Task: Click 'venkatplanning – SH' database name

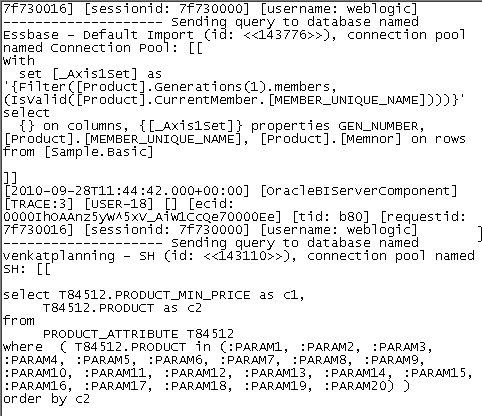Action: (x=78, y=256)
